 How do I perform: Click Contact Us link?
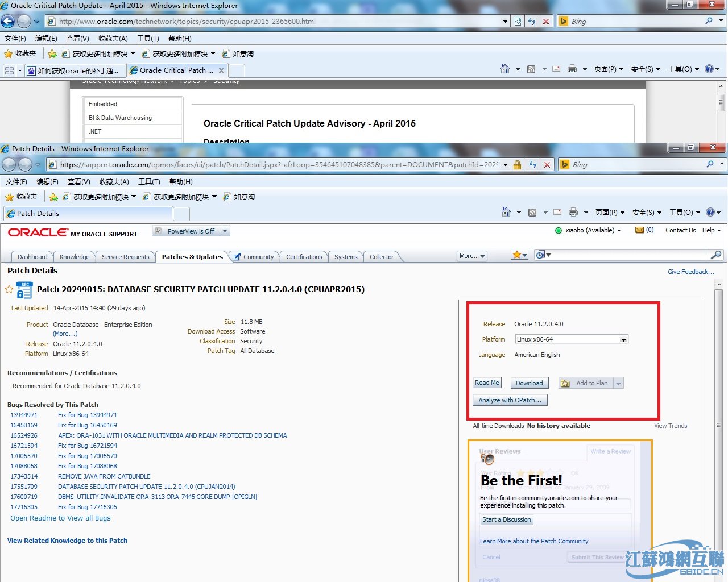pyautogui.click(x=680, y=230)
